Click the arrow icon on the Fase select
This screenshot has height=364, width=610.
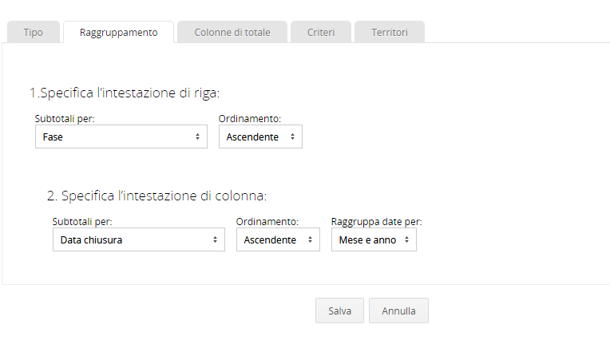198,136
